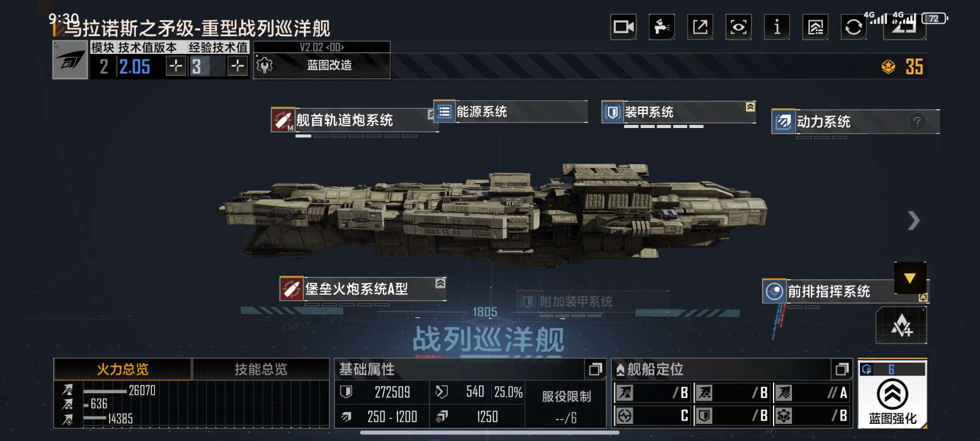Viewport: 980px width, 441px height.
Task: Open the share export icon
Action: 700,27
